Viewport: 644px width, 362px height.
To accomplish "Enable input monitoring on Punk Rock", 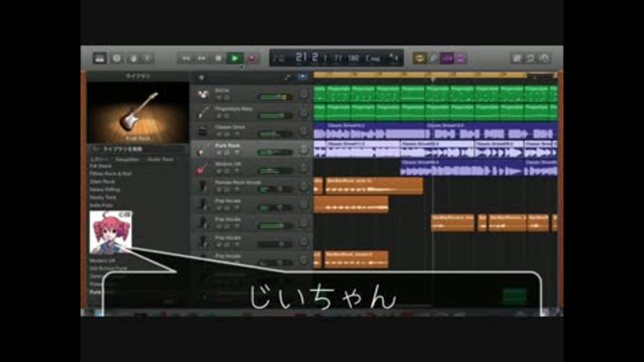I will coord(237,153).
